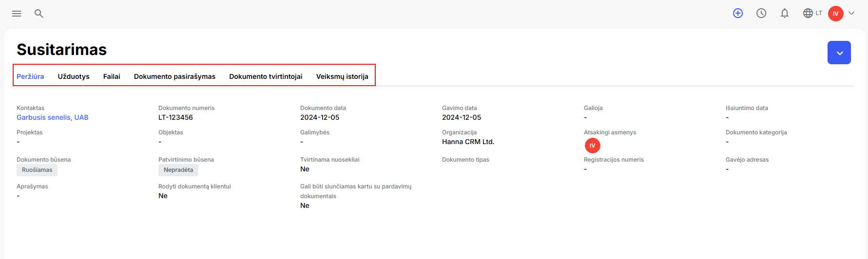This screenshot has height=259, width=868.
Task: Click document number LT-123456
Action: point(175,117)
